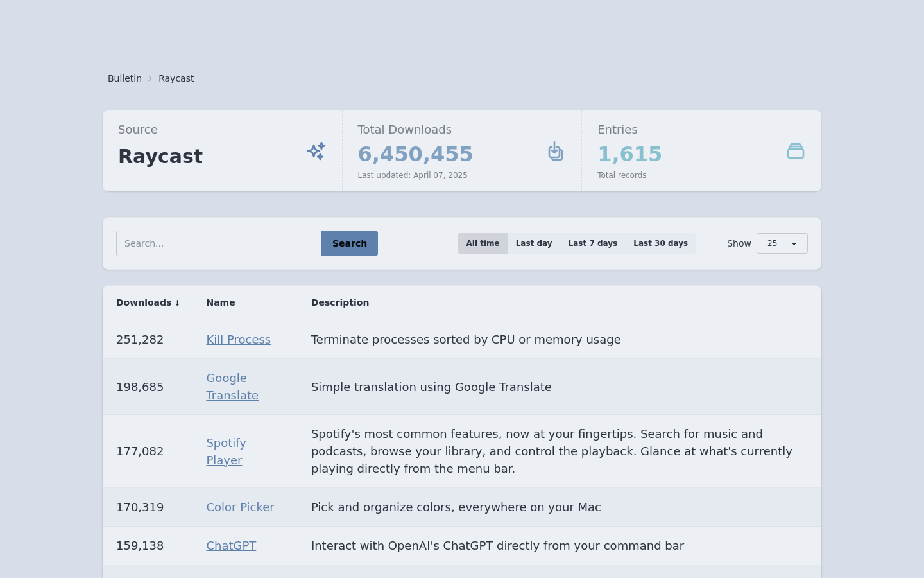This screenshot has width=924, height=578.
Task: Click the Simple translation using Google Translate text
Action: click(x=431, y=387)
